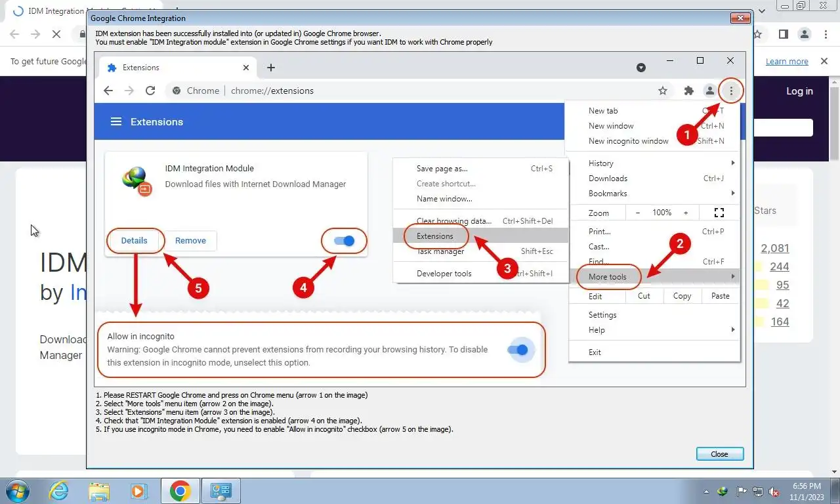The width and height of the screenshot is (840, 504).
Task: Toggle the Allow in incognito switch in the image
Action: pyautogui.click(x=518, y=350)
